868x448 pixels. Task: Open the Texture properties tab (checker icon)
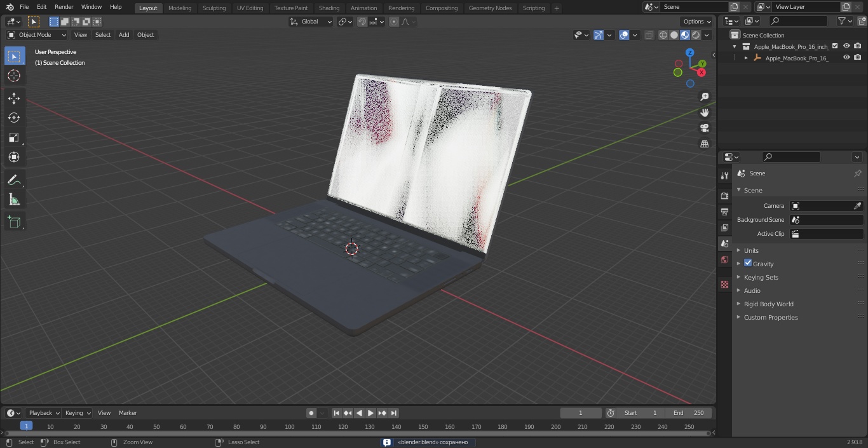[724, 285]
